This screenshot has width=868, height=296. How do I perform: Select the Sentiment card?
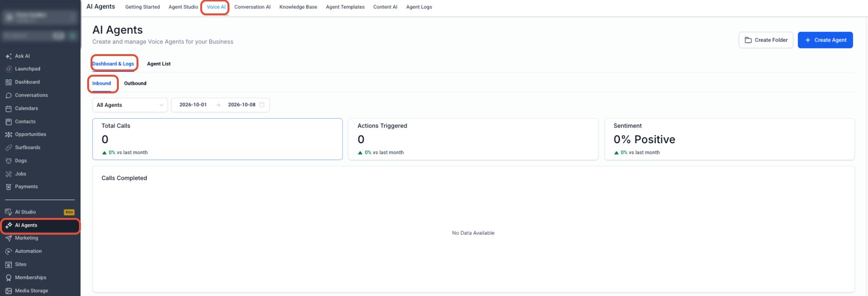[x=730, y=139]
